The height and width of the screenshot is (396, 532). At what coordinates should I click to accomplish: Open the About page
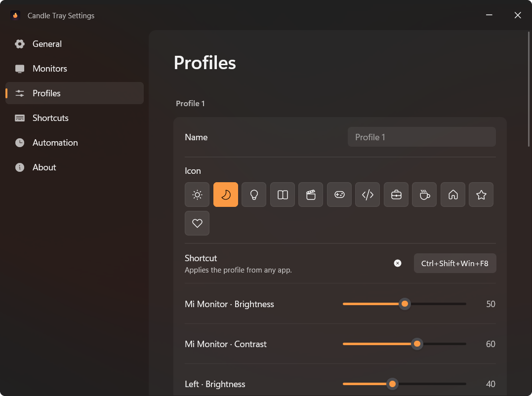coord(75,167)
